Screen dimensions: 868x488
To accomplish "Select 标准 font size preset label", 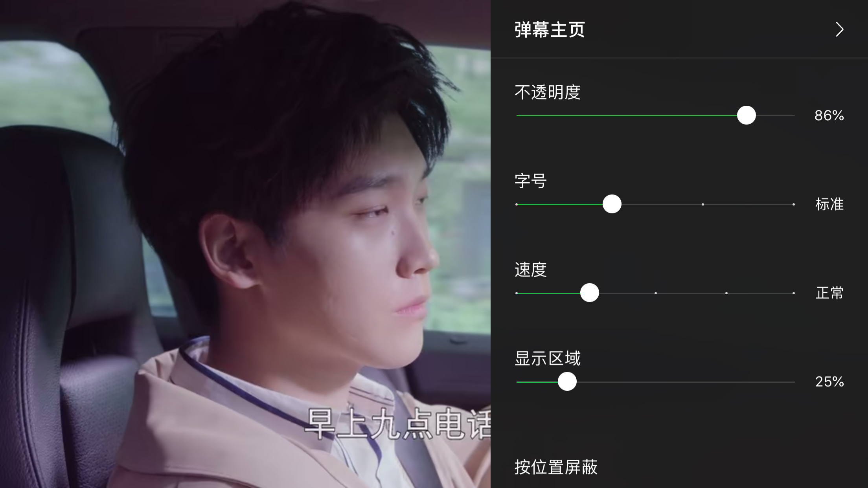I will [829, 204].
